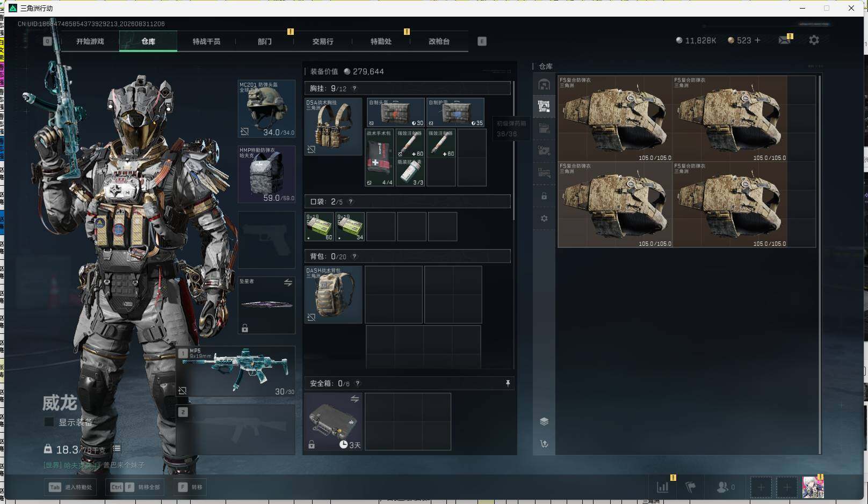Open the 交易行 tab
Image resolution: width=868 pixels, height=504 pixels.
(322, 41)
